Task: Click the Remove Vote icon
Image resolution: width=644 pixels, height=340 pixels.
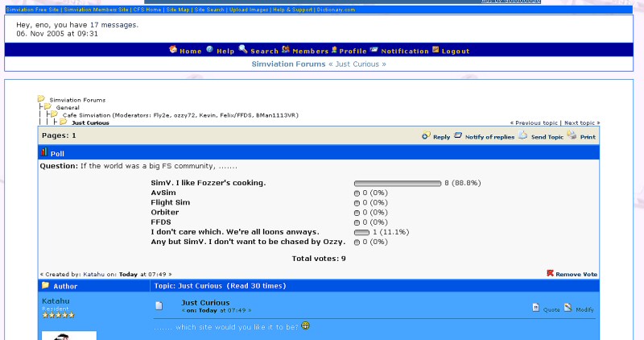Action: 551,274
